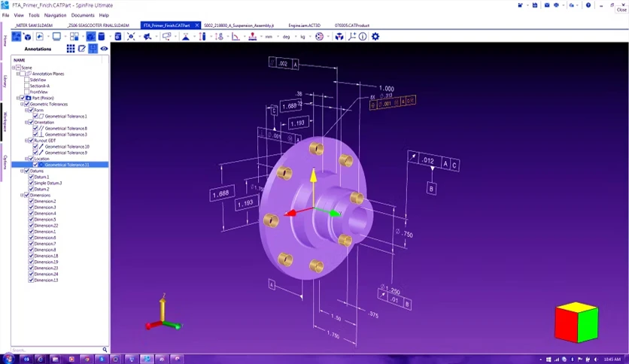The width and height of the screenshot is (629, 364).
Task: Open the settings gear in the toolbar
Action: pos(375,37)
